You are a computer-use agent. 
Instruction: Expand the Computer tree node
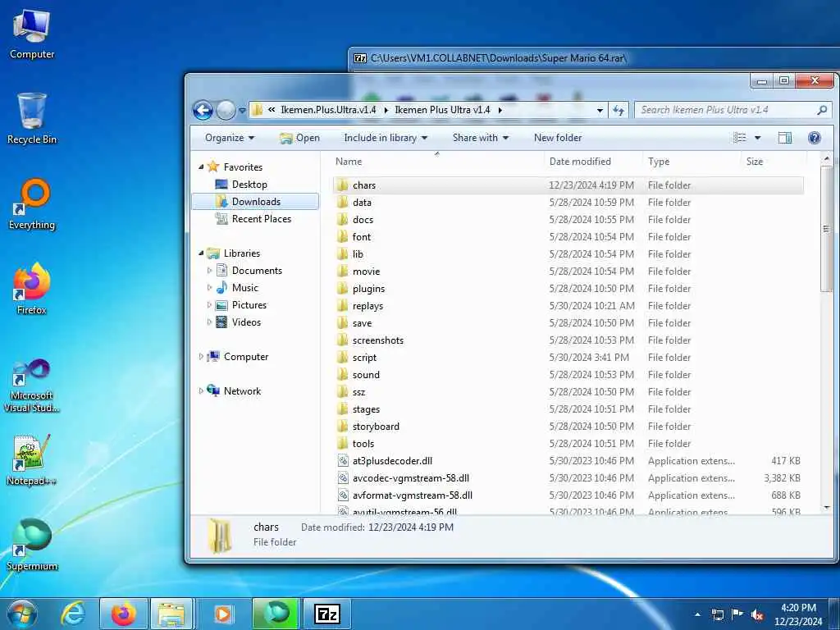[201, 356]
